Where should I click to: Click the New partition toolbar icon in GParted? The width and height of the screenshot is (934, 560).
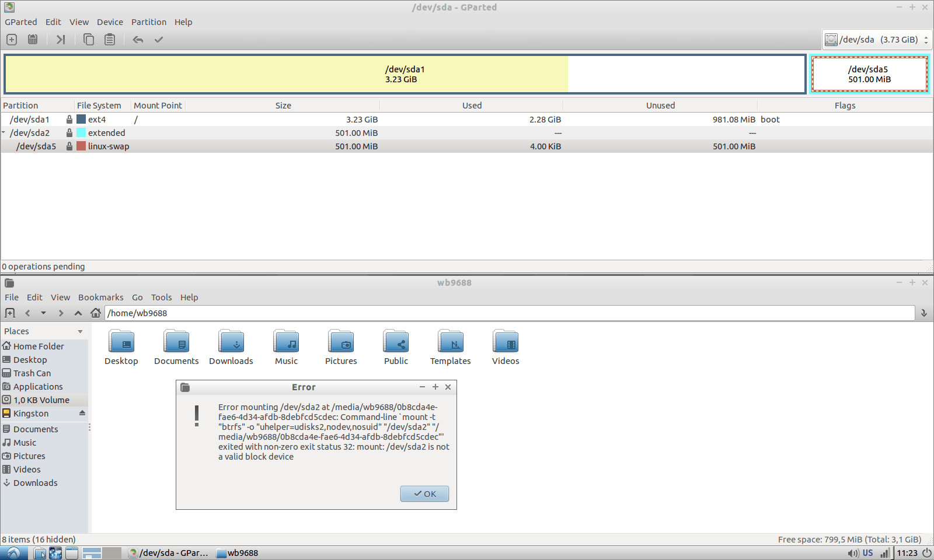[x=12, y=40]
